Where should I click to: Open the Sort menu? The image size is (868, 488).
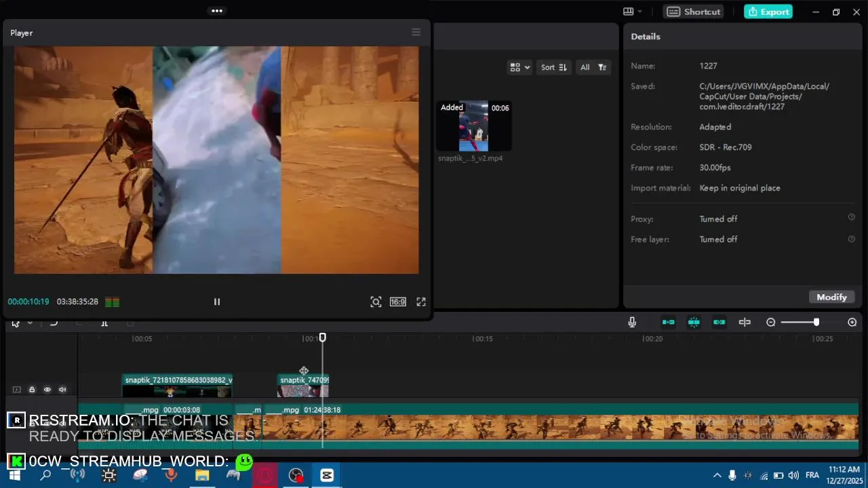coord(553,67)
